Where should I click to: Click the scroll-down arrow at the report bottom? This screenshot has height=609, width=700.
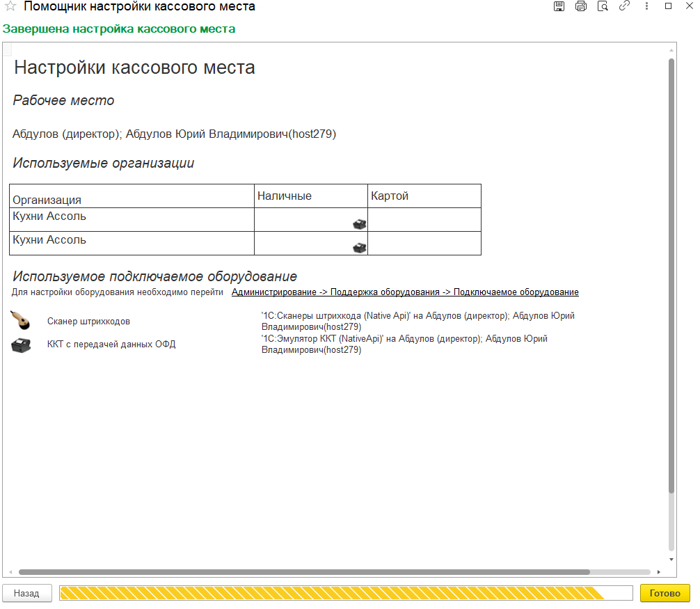point(671,560)
